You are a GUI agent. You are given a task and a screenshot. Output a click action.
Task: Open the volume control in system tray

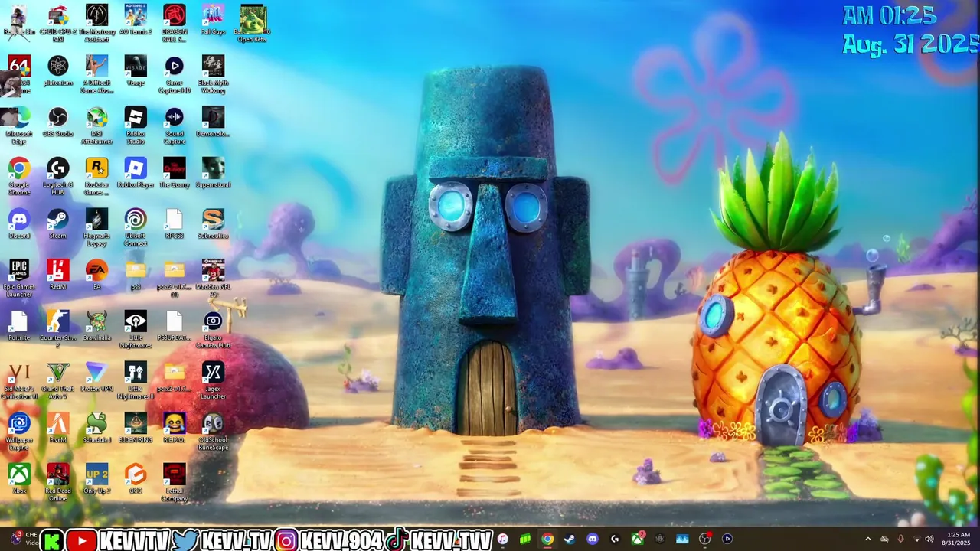point(929,539)
